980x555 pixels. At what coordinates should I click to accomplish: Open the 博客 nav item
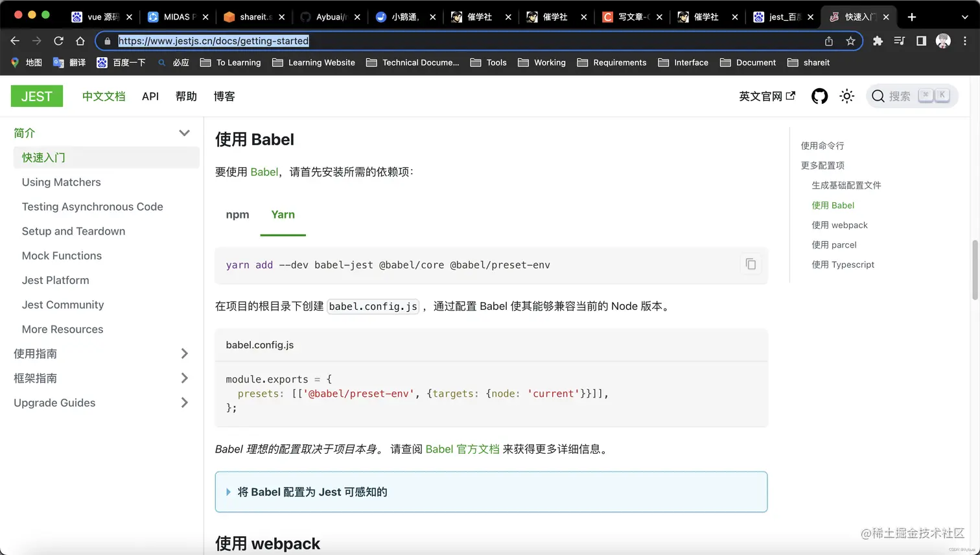[224, 96]
